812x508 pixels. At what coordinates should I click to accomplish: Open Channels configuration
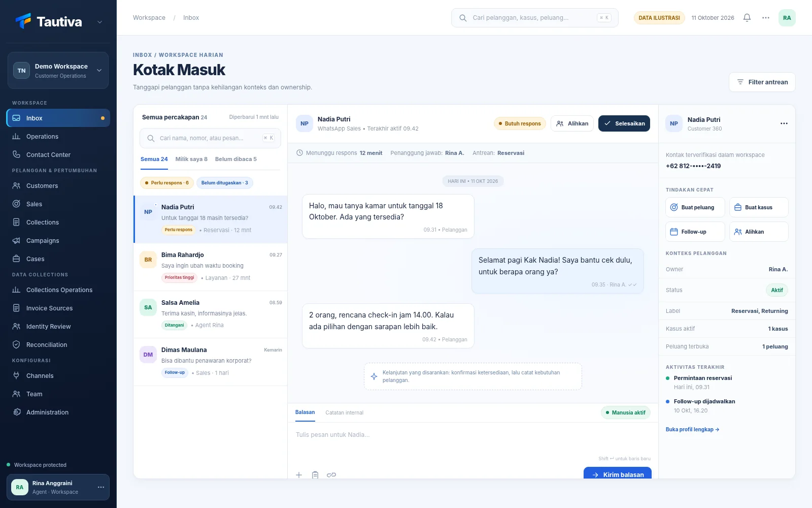click(58, 375)
